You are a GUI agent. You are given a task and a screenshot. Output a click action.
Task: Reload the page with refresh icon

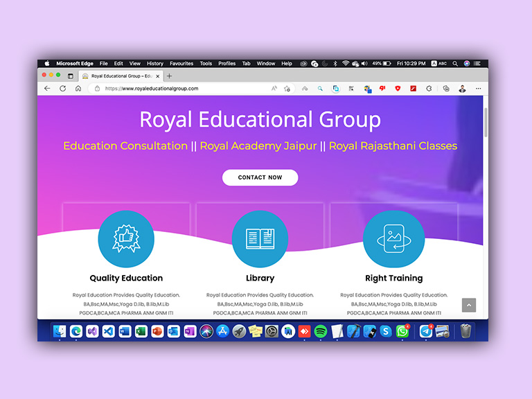[x=63, y=89]
